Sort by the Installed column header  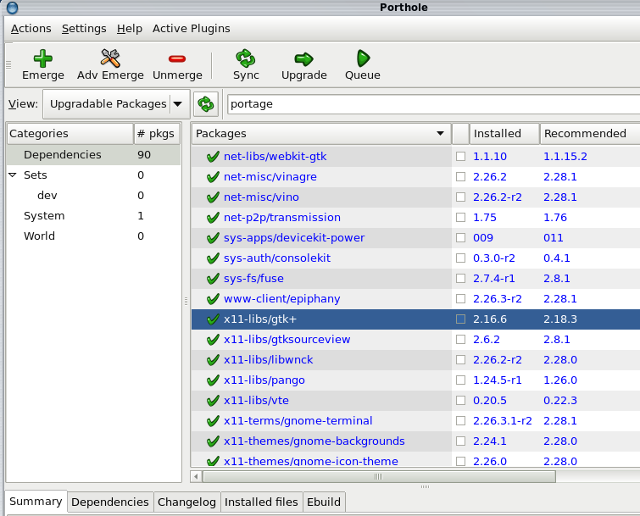click(504, 133)
